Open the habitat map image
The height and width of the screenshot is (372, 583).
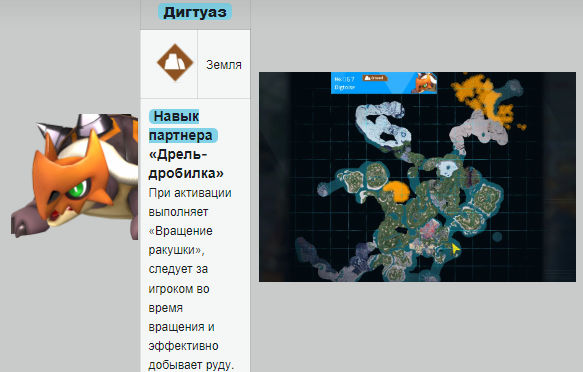(417, 177)
